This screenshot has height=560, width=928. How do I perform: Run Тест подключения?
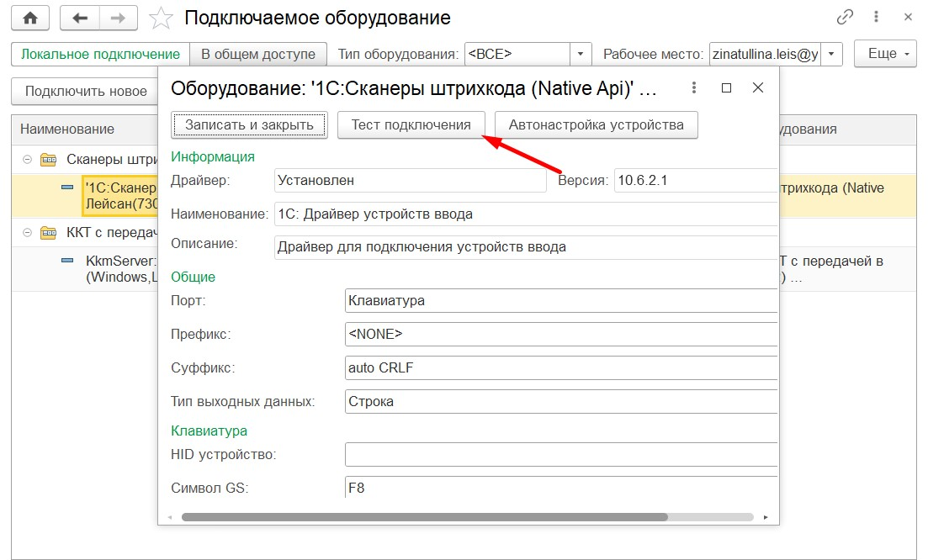pos(411,124)
